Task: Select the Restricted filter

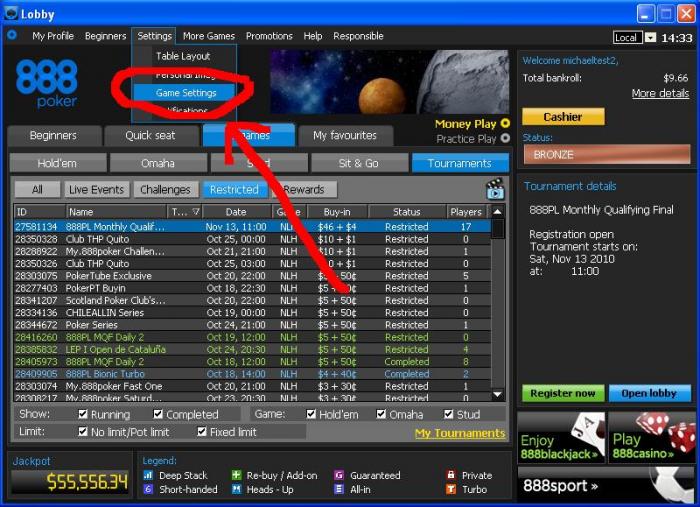Action: click(x=234, y=190)
